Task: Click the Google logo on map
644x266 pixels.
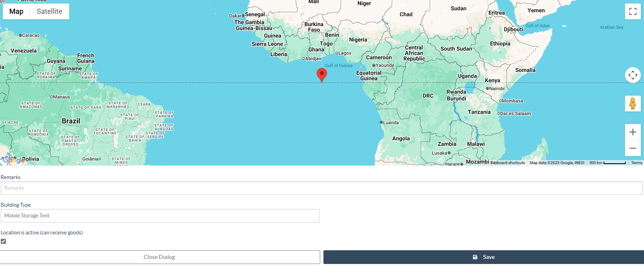Action: tap(14, 160)
